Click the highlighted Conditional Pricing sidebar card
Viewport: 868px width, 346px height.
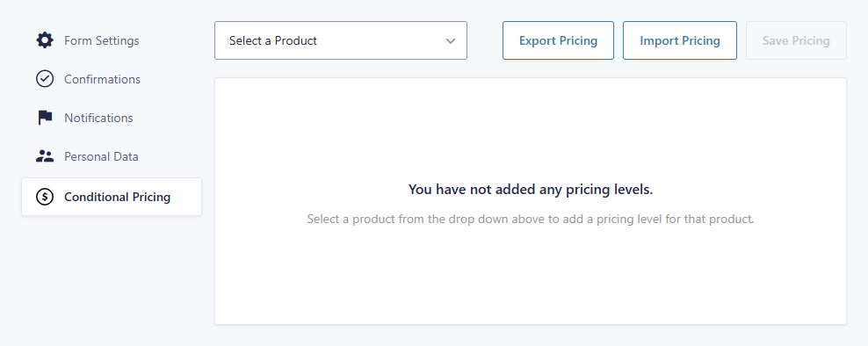[x=112, y=197]
